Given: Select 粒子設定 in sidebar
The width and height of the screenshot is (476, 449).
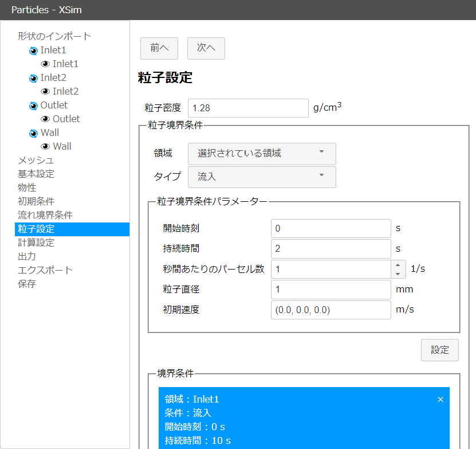Looking at the screenshot, I should coord(72,229).
